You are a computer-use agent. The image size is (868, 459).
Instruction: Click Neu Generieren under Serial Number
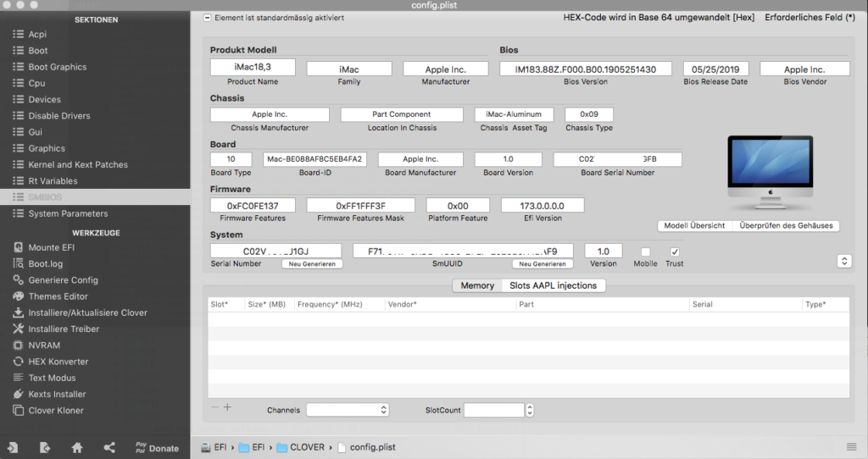coord(312,263)
